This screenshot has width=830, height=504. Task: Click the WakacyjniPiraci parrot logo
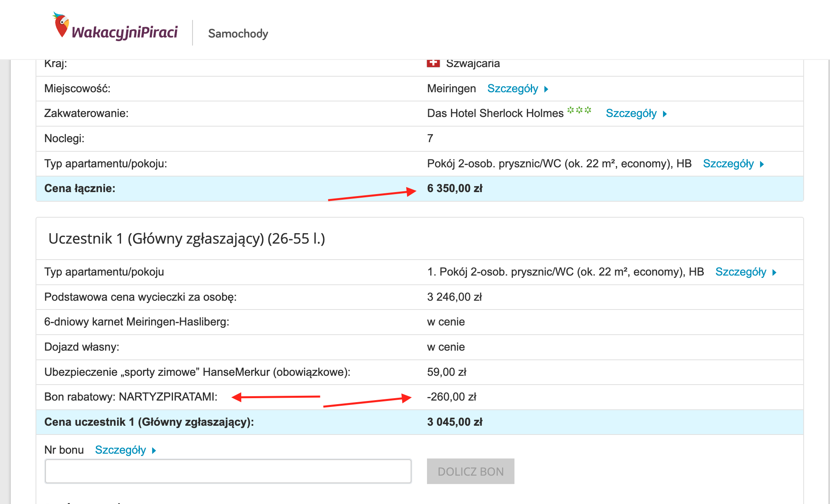pyautogui.click(x=115, y=27)
